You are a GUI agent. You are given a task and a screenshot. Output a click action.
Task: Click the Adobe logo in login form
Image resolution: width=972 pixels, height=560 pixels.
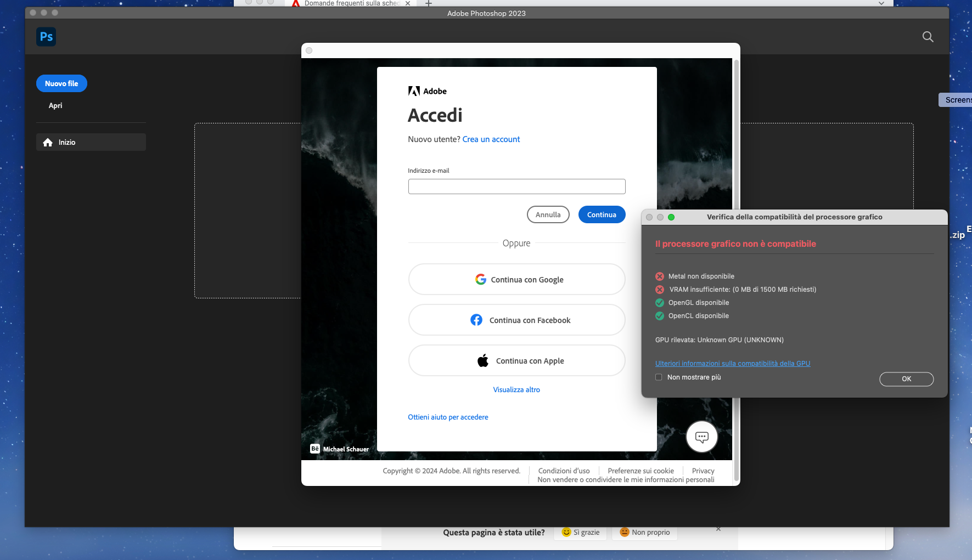427,91
